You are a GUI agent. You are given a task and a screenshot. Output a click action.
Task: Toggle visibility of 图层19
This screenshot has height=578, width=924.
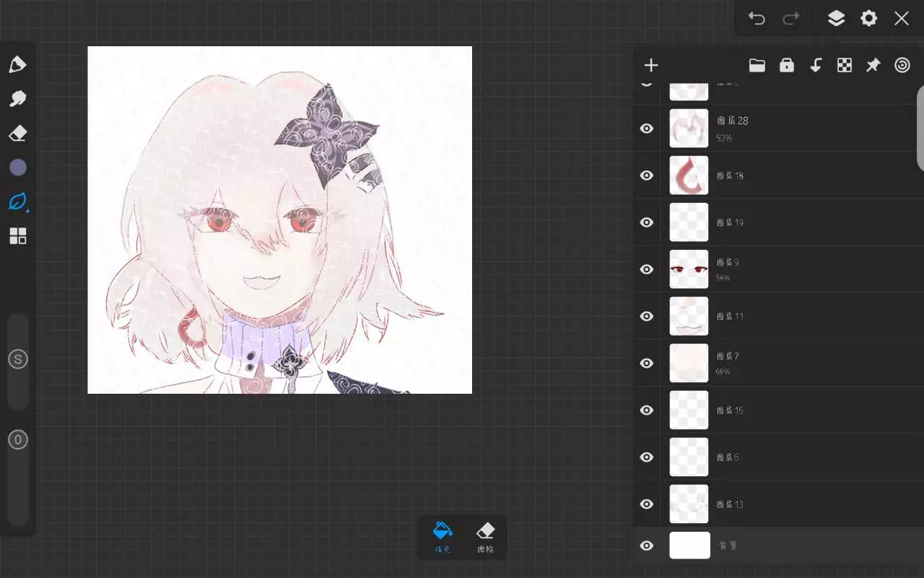tap(647, 223)
